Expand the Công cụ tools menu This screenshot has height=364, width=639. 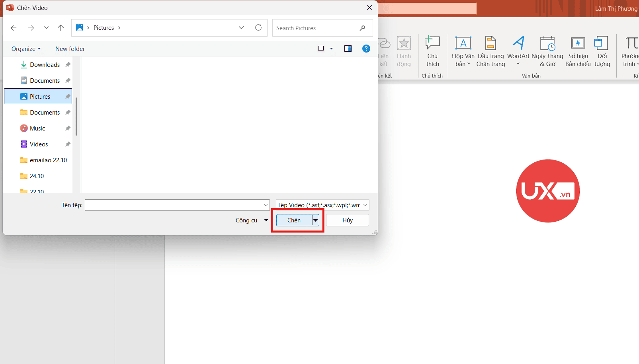click(x=252, y=220)
